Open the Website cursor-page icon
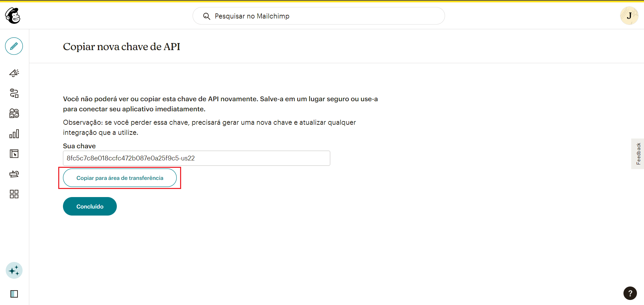The image size is (644, 305). [x=14, y=154]
